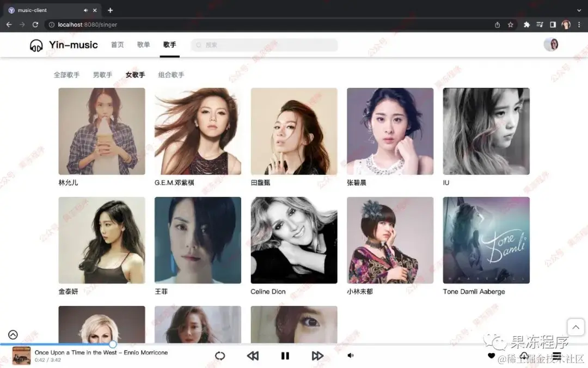Switch to the 首页 tab
This screenshot has width=588, height=368.
click(x=117, y=45)
